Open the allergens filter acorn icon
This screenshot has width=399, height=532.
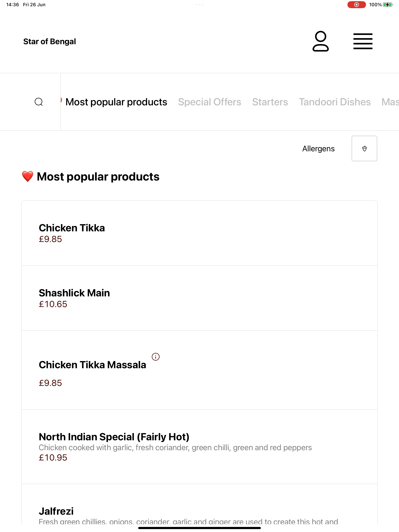(x=364, y=148)
